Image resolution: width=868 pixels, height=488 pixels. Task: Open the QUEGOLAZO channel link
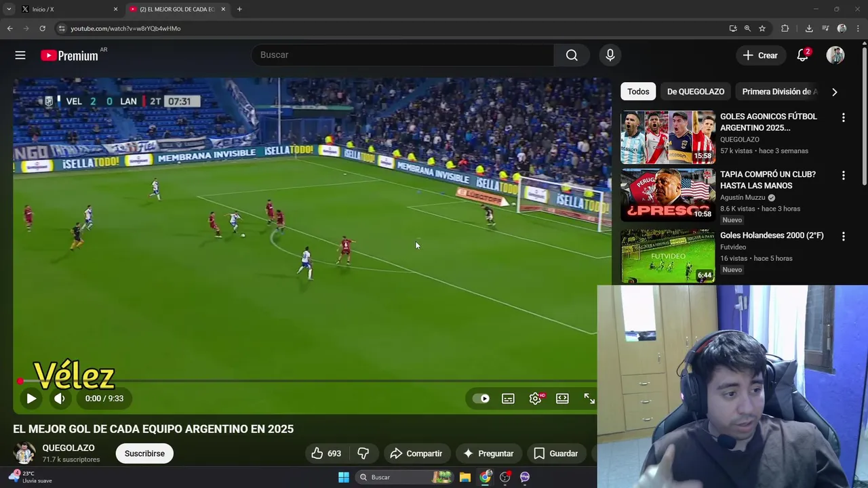[x=68, y=448]
